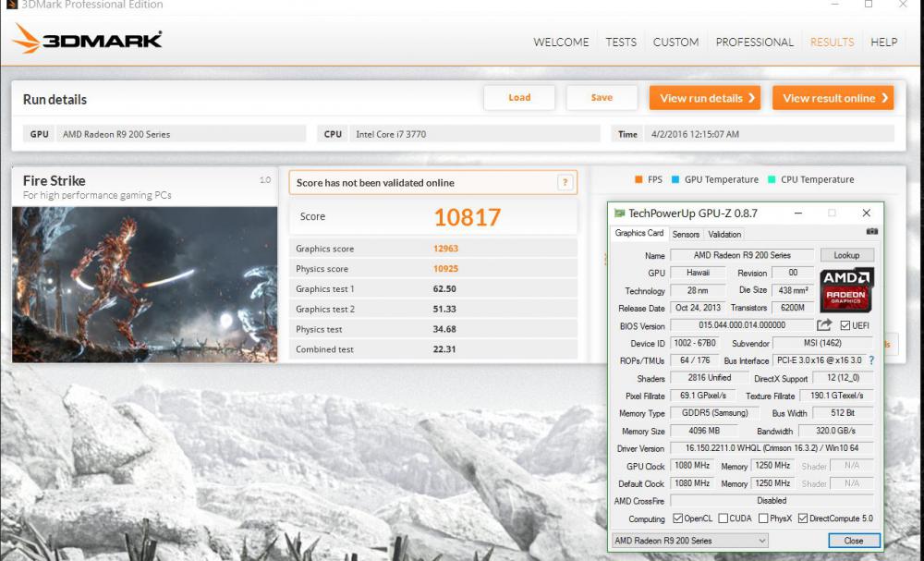Click the View run details button

coord(704,98)
